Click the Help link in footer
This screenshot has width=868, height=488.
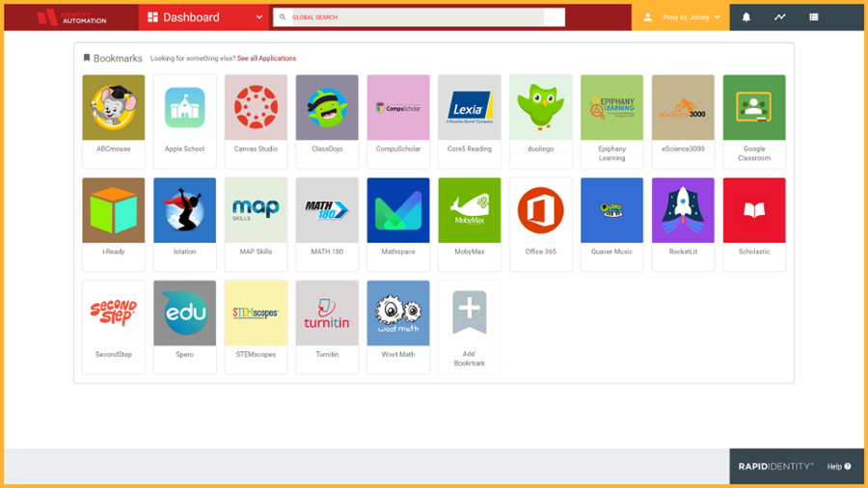point(839,467)
